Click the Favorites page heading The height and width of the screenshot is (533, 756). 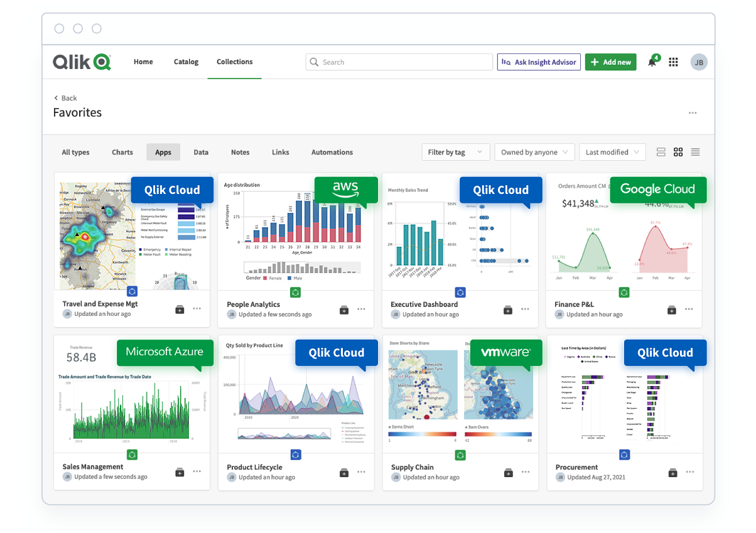coord(77,113)
